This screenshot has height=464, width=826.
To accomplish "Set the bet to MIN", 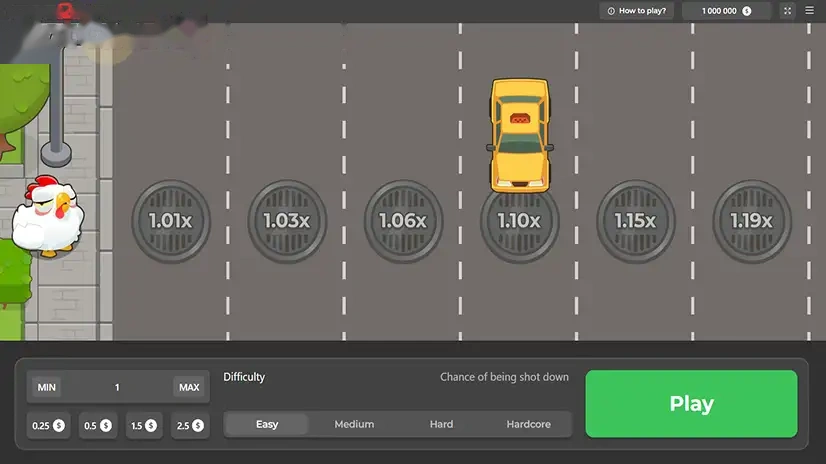I will coord(46,387).
